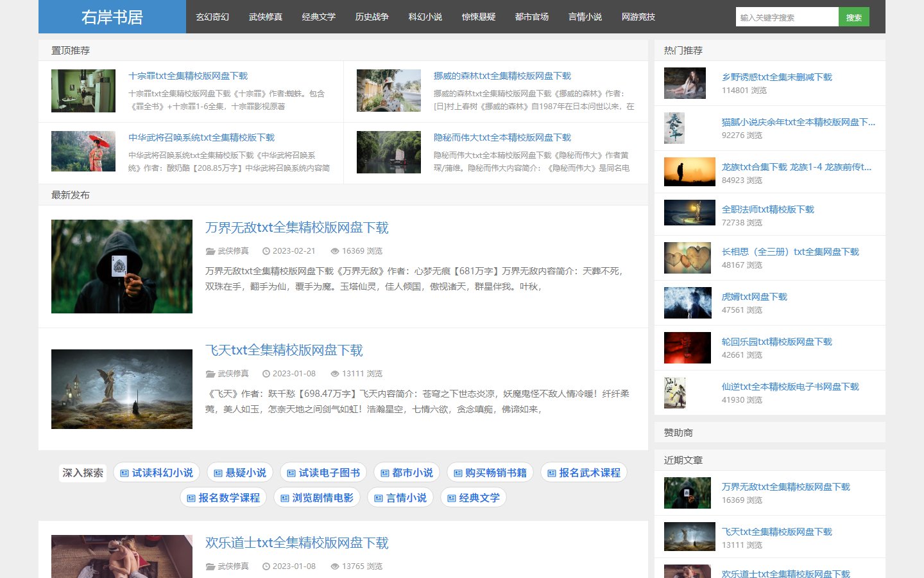The image size is (924, 578).
Task: Click the 挪威的森林 thumbnail image
Action: [x=389, y=91]
